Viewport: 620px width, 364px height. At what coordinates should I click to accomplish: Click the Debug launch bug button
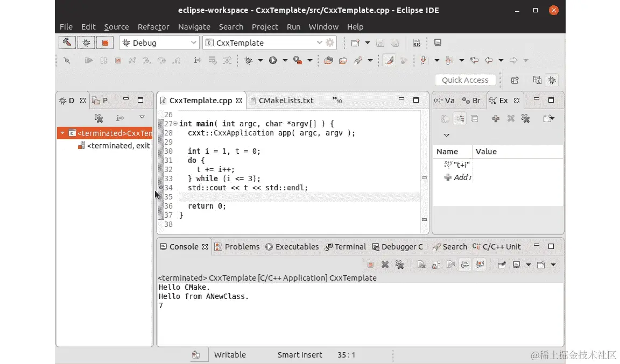coord(86,42)
